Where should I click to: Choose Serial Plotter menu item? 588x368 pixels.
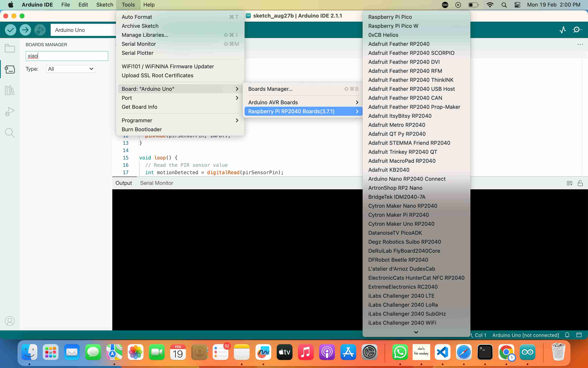point(180,53)
